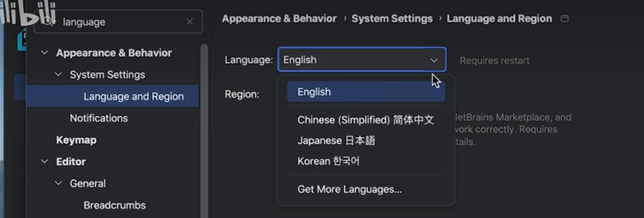Collapse the Editor section chevron
644x218 pixels.
[44, 162]
